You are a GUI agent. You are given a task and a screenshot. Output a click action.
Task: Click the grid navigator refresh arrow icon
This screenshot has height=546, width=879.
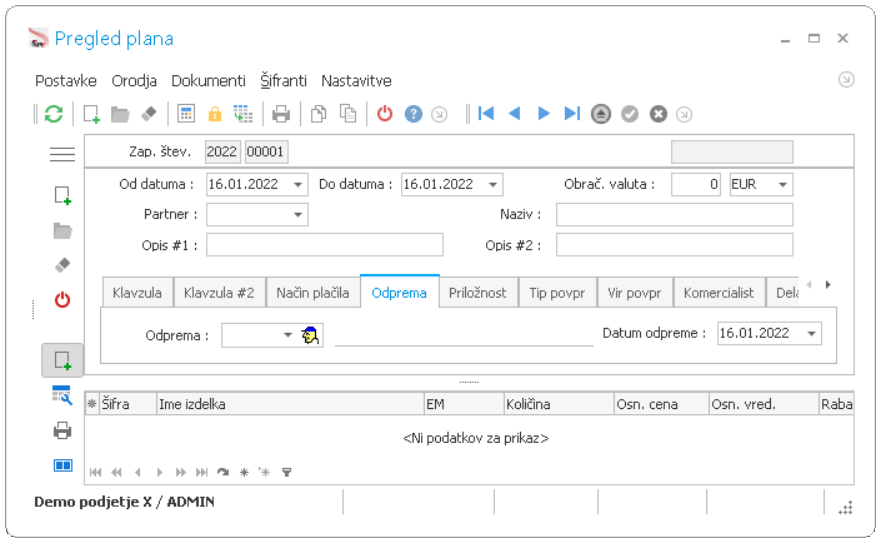click(223, 472)
